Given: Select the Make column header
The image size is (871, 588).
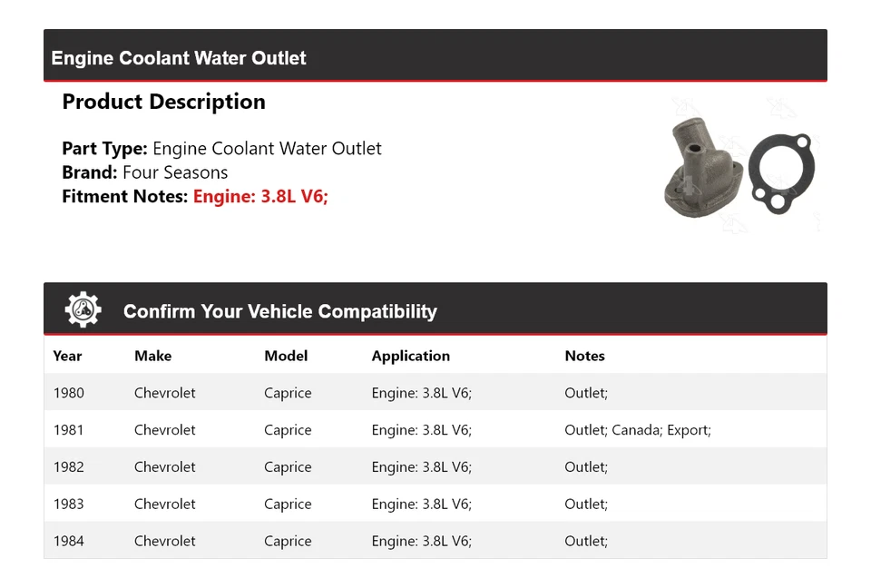Looking at the screenshot, I should point(152,356).
